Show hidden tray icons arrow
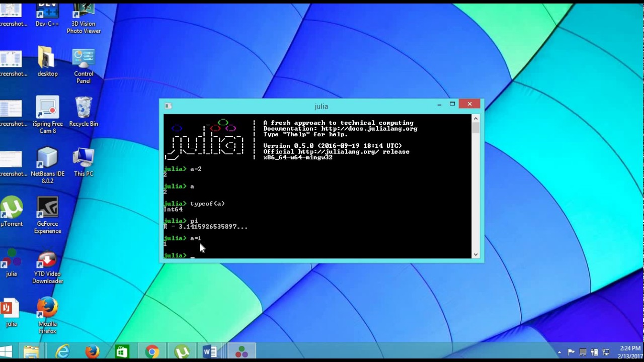Viewport: 644px width, 362px height. [x=559, y=352]
